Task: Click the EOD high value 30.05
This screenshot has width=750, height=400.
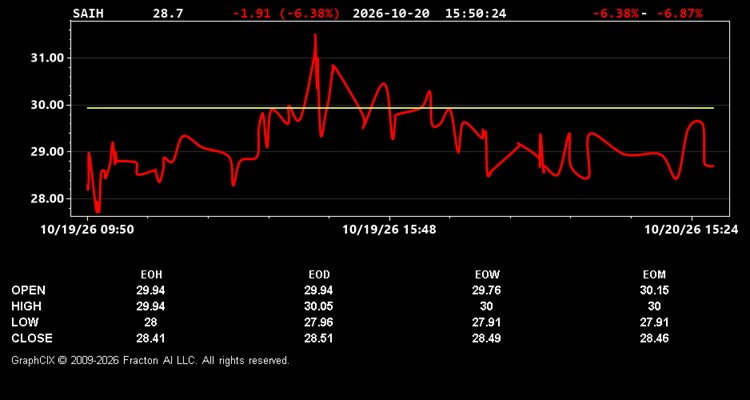Action: point(319,306)
